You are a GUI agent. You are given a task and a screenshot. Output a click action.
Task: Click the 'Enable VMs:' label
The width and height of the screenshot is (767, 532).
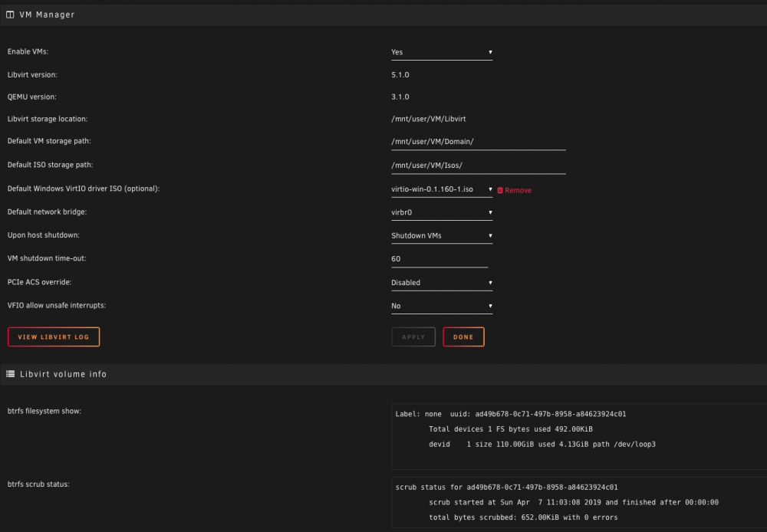pyautogui.click(x=28, y=51)
